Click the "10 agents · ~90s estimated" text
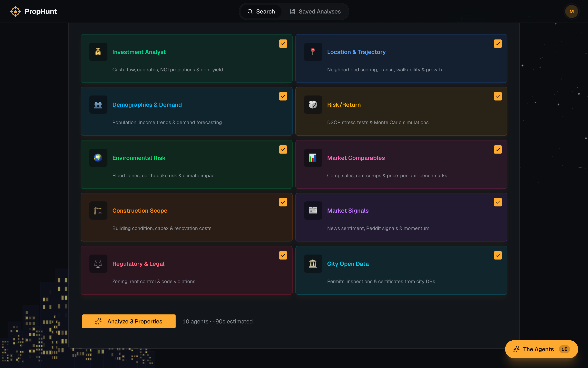The width and height of the screenshot is (588, 368). point(217,322)
